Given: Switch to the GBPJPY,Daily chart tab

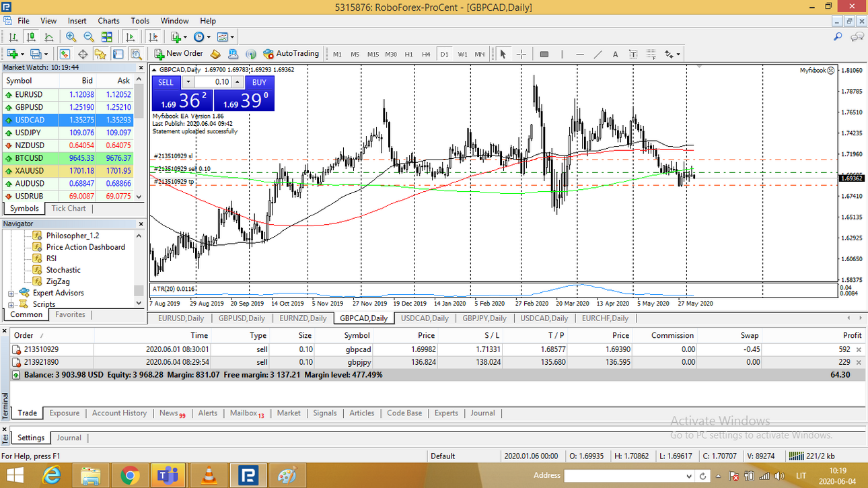Looking at the screenshot, I should point(484,318).
